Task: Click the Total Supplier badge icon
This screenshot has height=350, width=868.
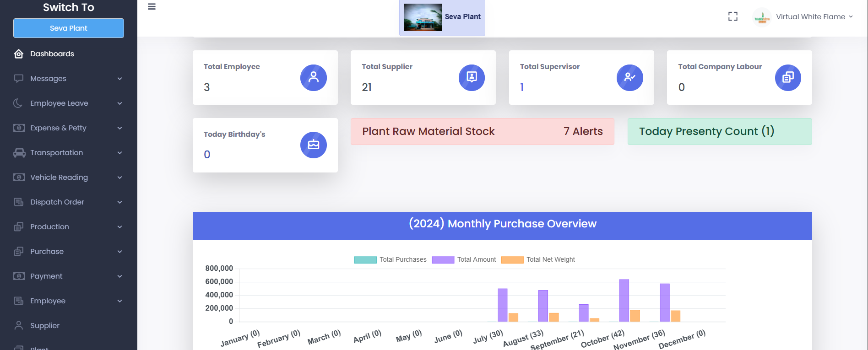Action: tap(472, 77)
